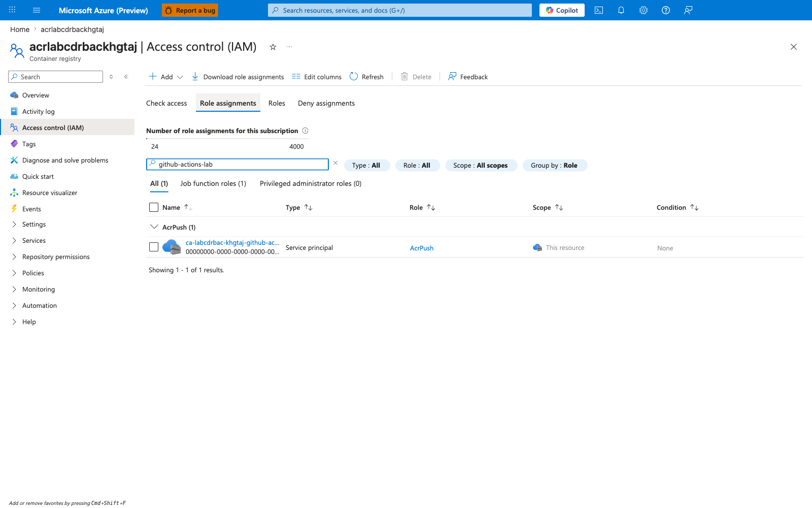Open the AcrPush role link
812x508 pixels.
422,248
